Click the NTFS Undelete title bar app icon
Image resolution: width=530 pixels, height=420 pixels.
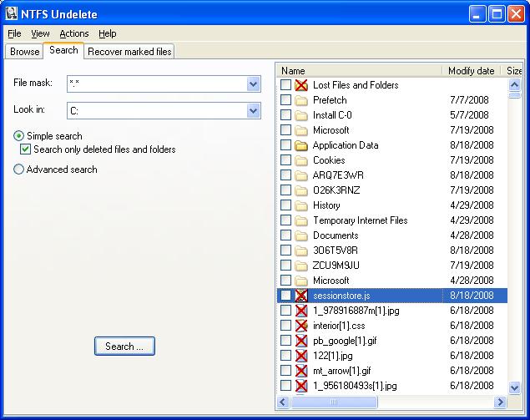point(12,14)
